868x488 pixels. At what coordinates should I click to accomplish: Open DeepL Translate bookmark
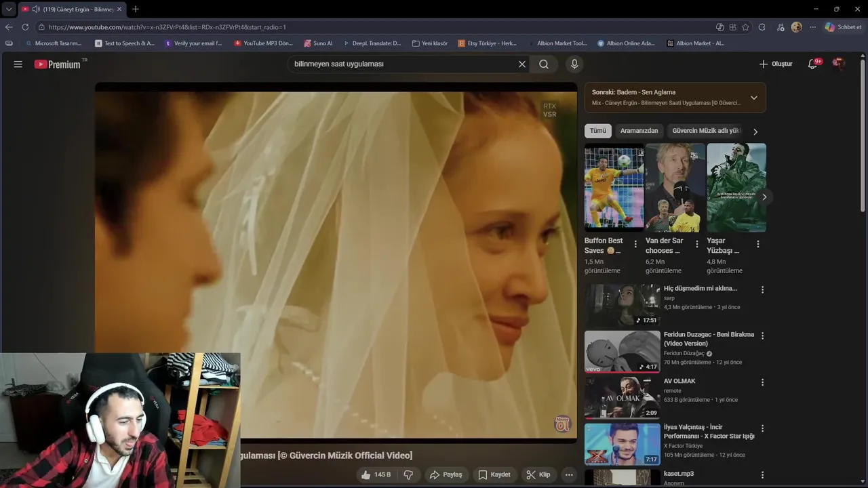(372, 43)
